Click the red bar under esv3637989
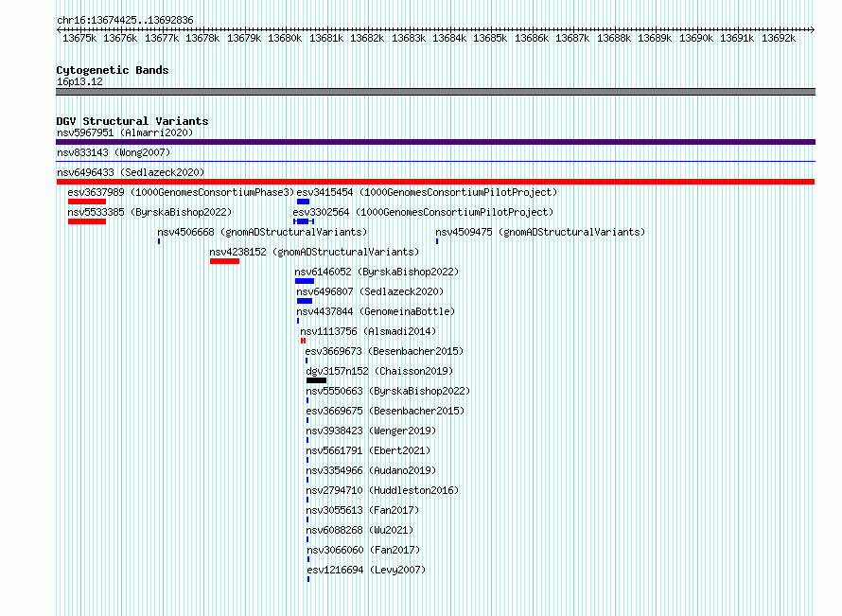This screenshot has width=842, height=616. click(87, 202)
